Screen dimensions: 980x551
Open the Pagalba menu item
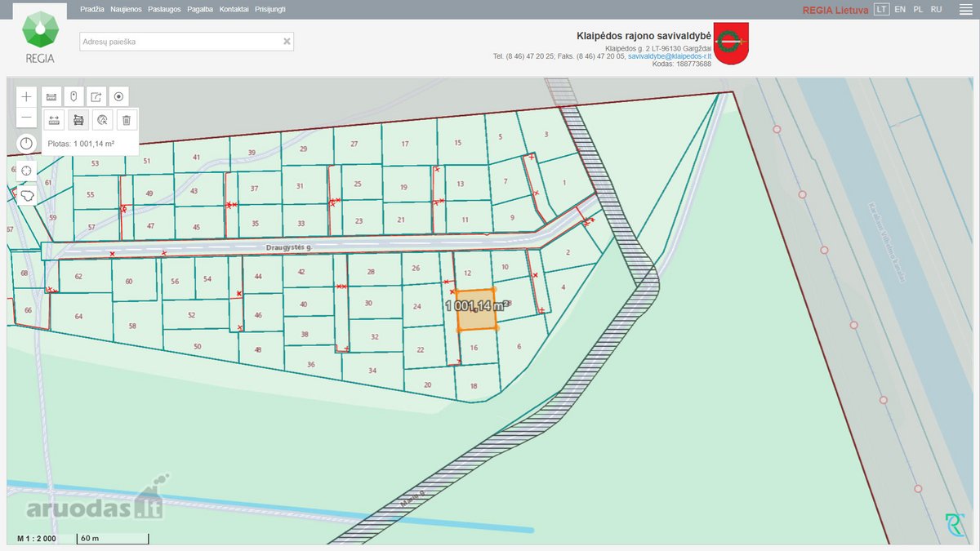pos(200,9)
